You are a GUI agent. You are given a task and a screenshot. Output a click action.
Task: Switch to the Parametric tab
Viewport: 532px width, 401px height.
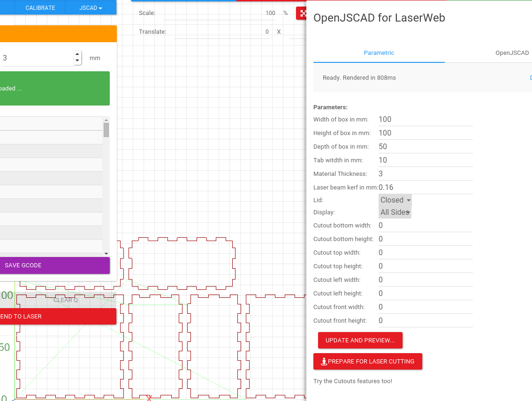pos(379,53)
